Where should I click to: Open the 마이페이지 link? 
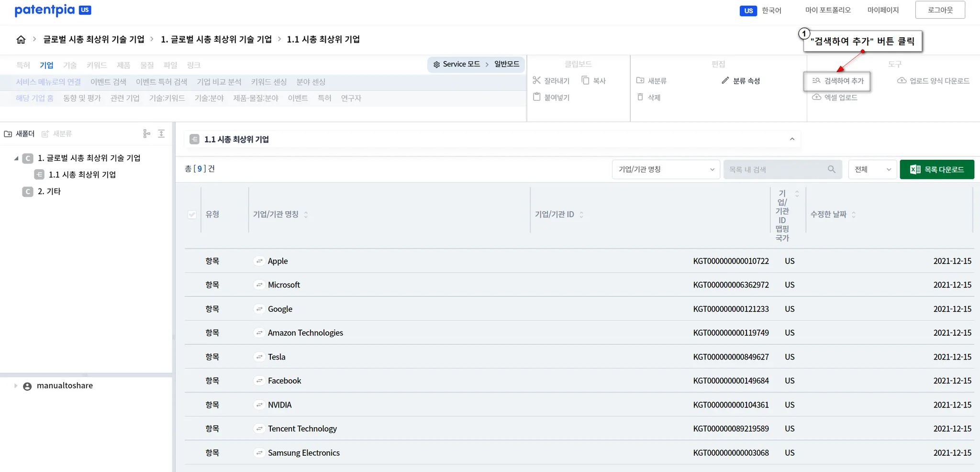[x=883, y=10]
